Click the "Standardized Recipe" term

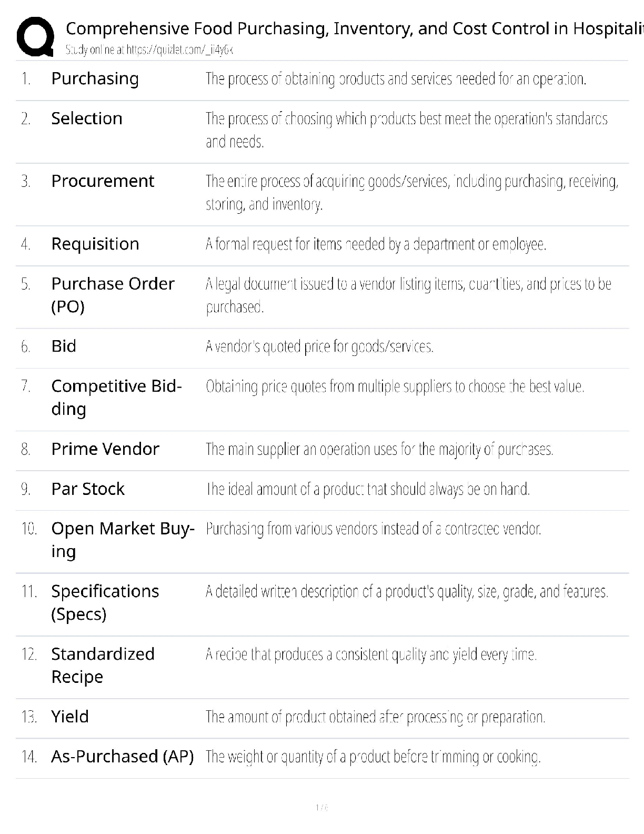(103, 665)
